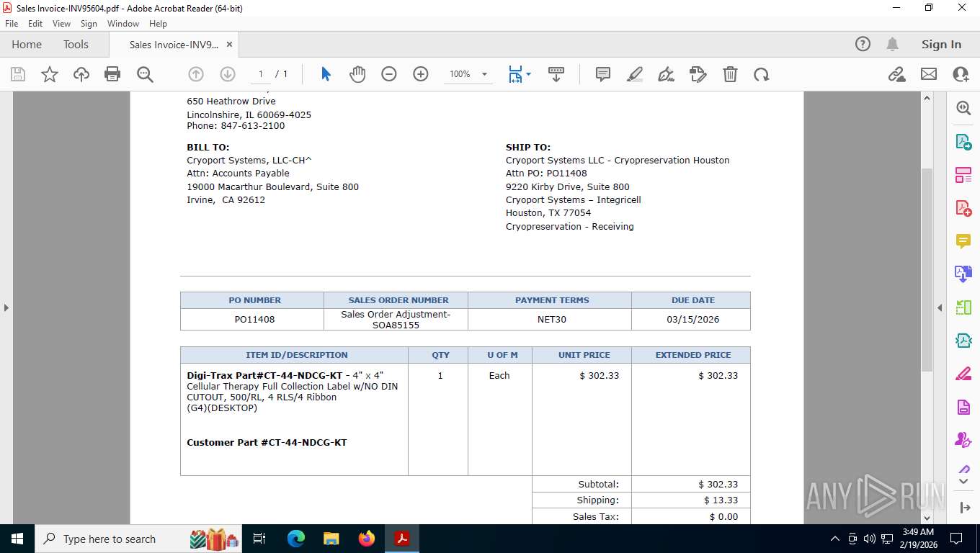Image resolution: width=980 pixels, height=553 pixels.
Task: Open notifications bell
Action: pos(893,44)
